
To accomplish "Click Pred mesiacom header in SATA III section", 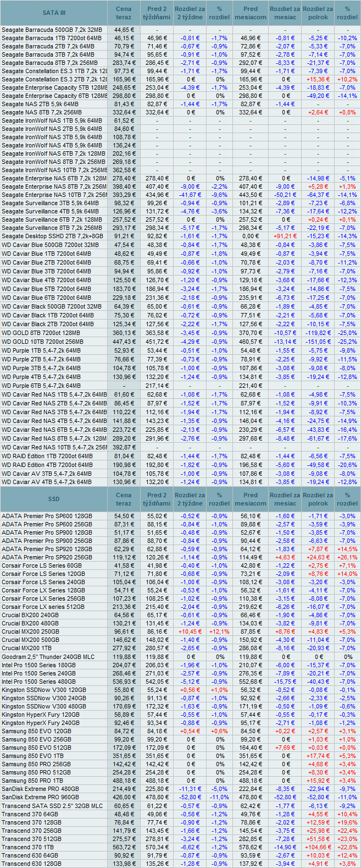I will click(x=251, y=13).
